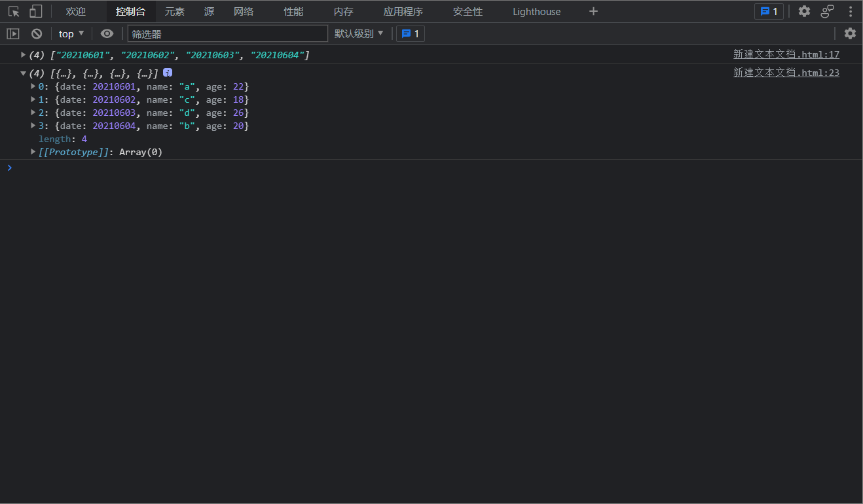
Task: Toggle device emulation icon
Action: coord(35,11)
